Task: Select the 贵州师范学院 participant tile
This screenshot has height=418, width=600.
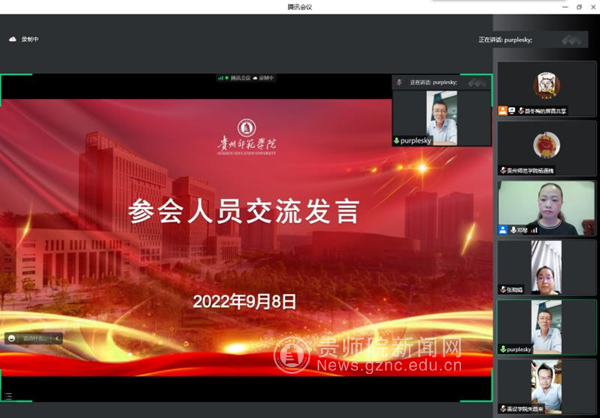Action: click(546, 146)
